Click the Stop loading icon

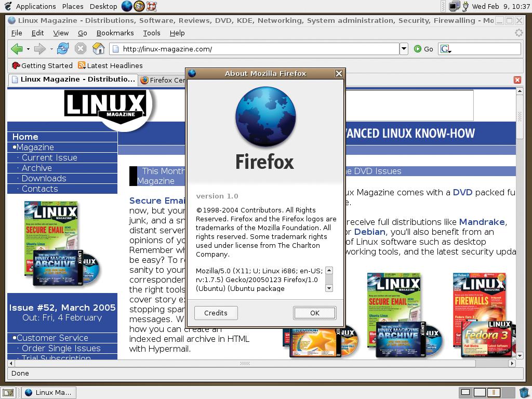[81, 48]
